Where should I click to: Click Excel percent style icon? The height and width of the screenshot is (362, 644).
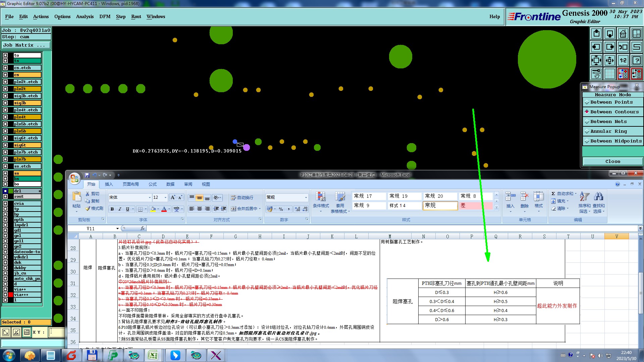pos(281,209)
